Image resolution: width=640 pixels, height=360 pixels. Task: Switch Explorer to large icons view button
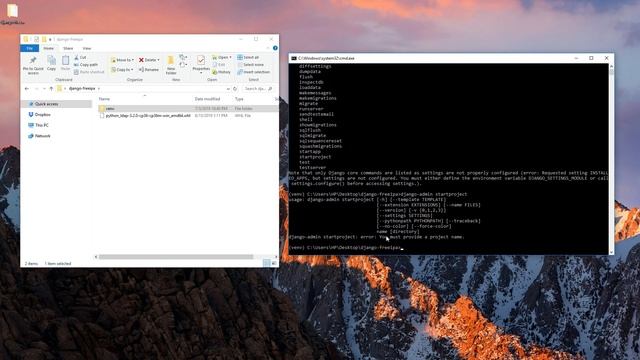(x=274, y=263)
